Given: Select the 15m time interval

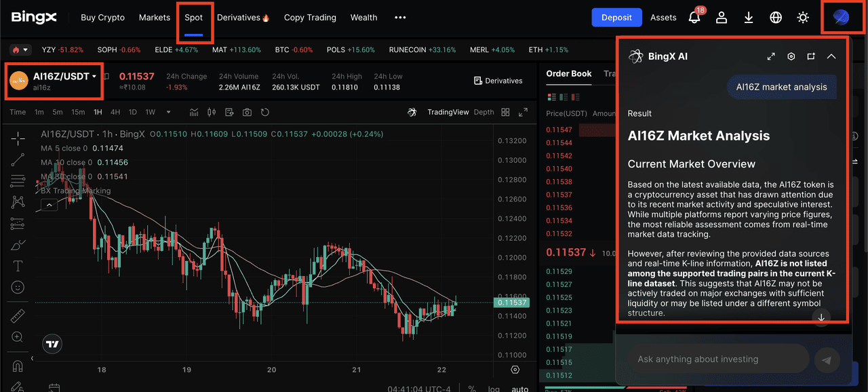Looking at the screenshot, I should tap(78, 112).
